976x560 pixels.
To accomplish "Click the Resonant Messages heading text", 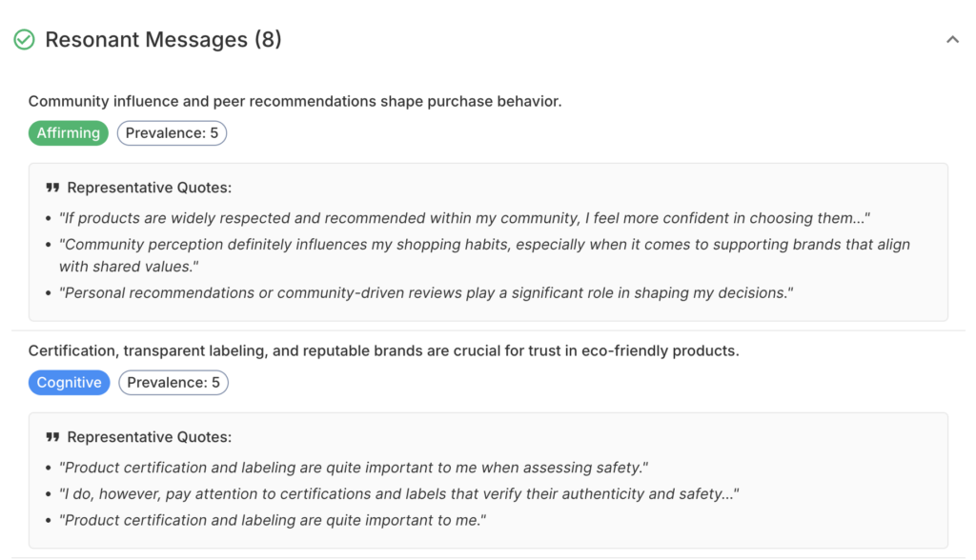I will point(146,40).
